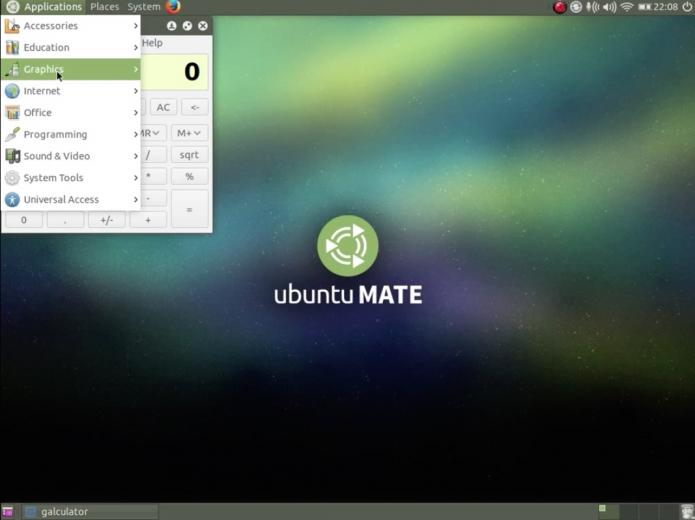Select the Graphics menu category

click(71, 69)
